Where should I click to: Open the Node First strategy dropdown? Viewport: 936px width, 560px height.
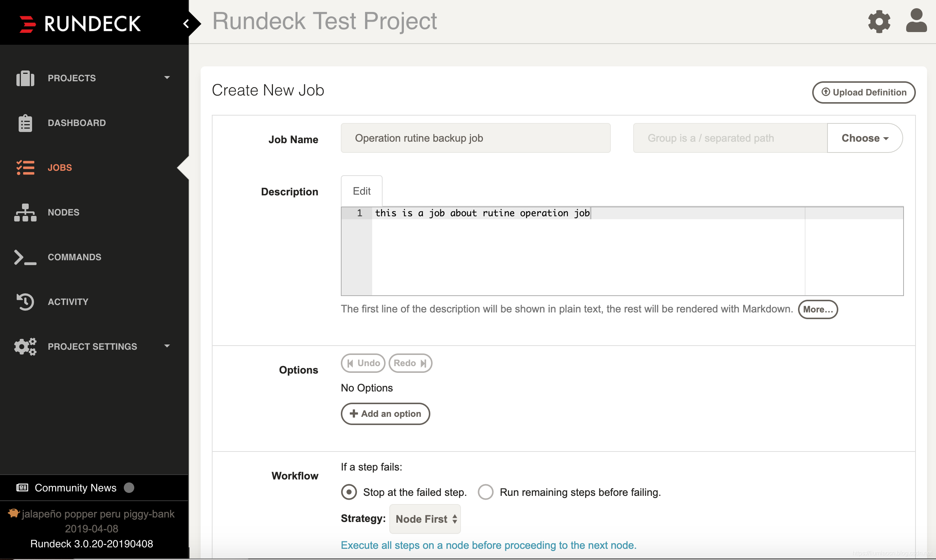(x=425, y=519)
